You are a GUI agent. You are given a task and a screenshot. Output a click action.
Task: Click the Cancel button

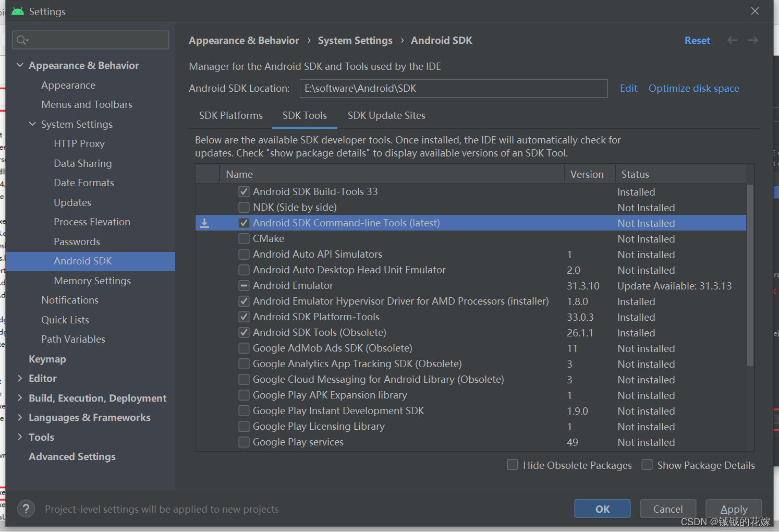[x=668, y=509]
